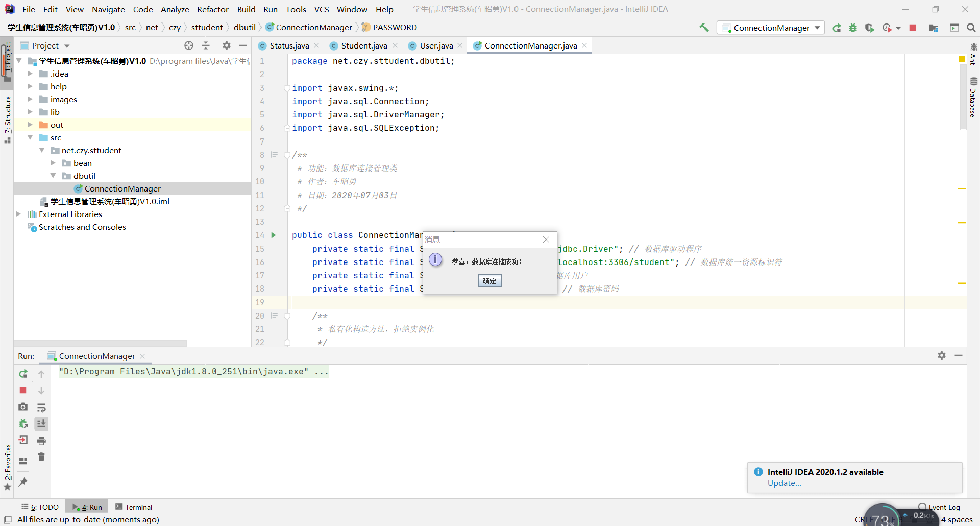
Task: Click dbutil breadcrumb in navigation bar
Action: 244,27
